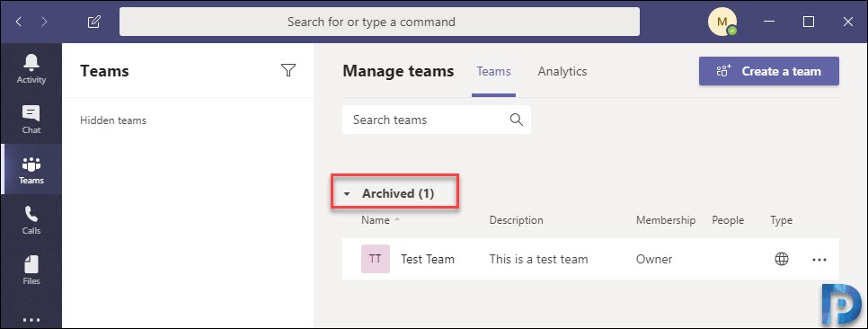
Task: Maximize the Teams window
Action: click(x=808, y=22)
